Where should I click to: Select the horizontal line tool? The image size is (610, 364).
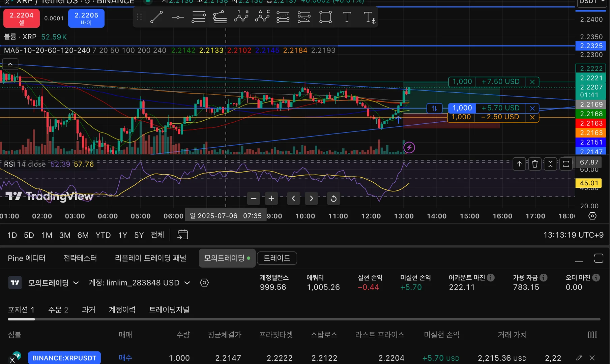(178, 17)
